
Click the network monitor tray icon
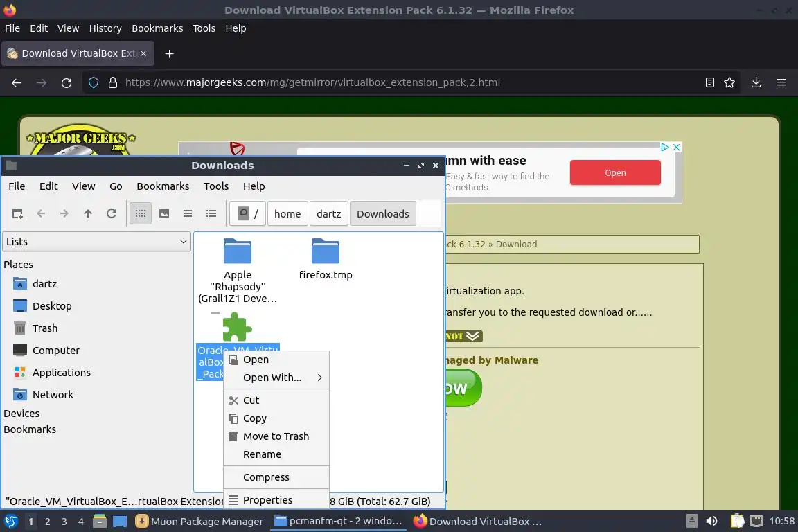pyautogui.click(x=756, y=522)
